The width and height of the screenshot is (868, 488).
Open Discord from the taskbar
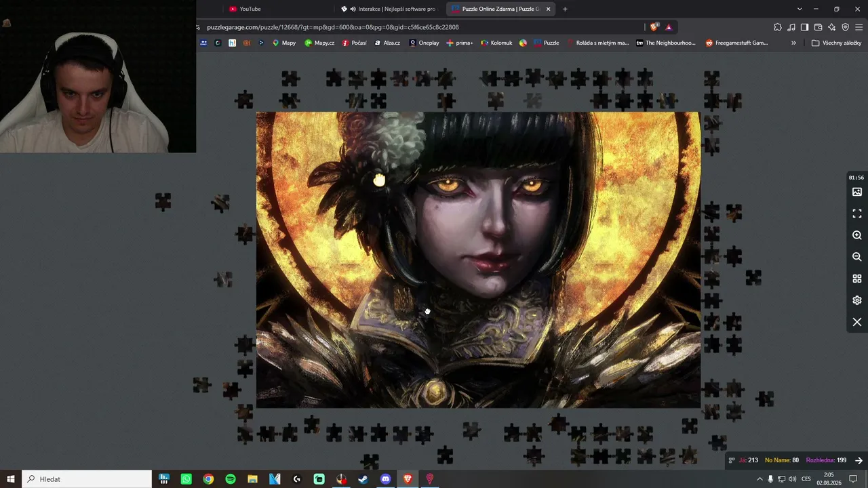pos(386,479)
